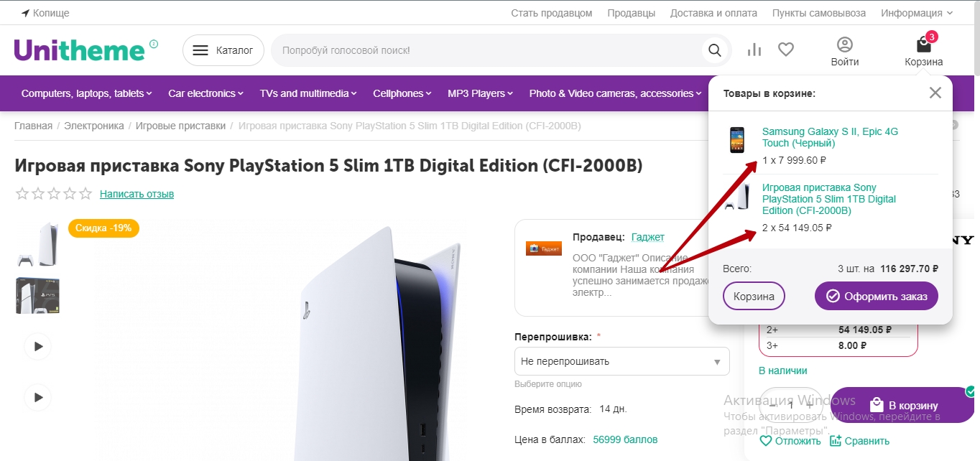Expand the TVs and multimedia menu
The image size is (980, 461).
(x=308, y=93)
